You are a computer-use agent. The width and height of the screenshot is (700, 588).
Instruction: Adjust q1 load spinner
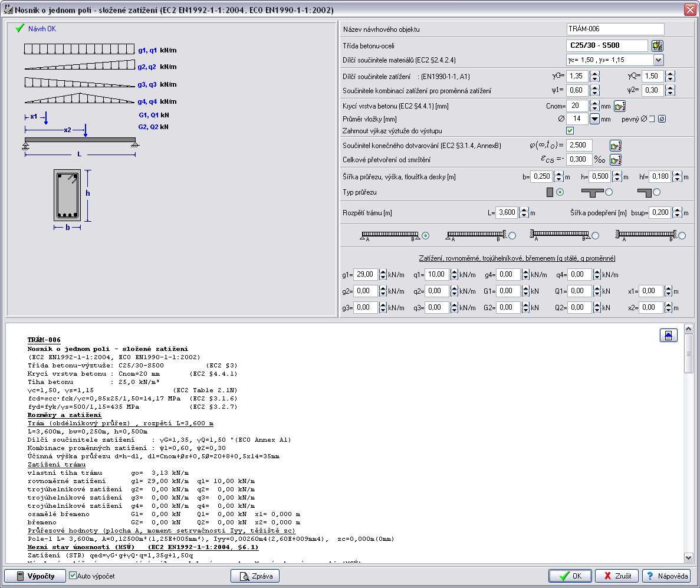coord(454,275)
